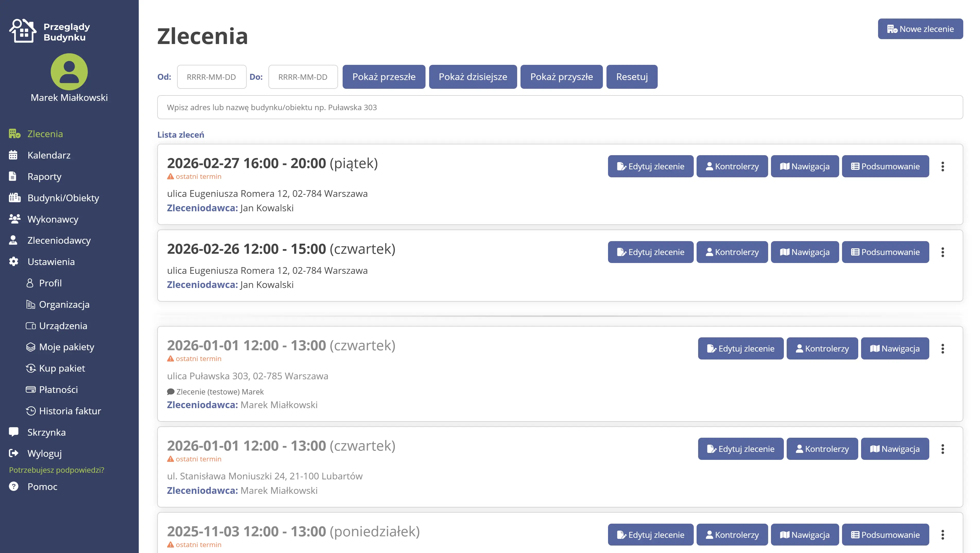Click the Raporty document icon
Image resolution: width=980 pixels, height=553 pixels.
(13, 177)
